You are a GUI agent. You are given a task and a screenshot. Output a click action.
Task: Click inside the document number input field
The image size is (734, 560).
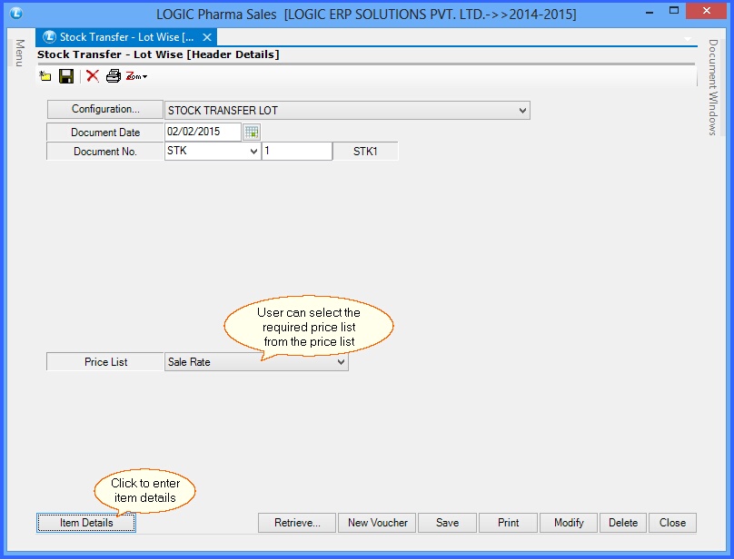297,151
